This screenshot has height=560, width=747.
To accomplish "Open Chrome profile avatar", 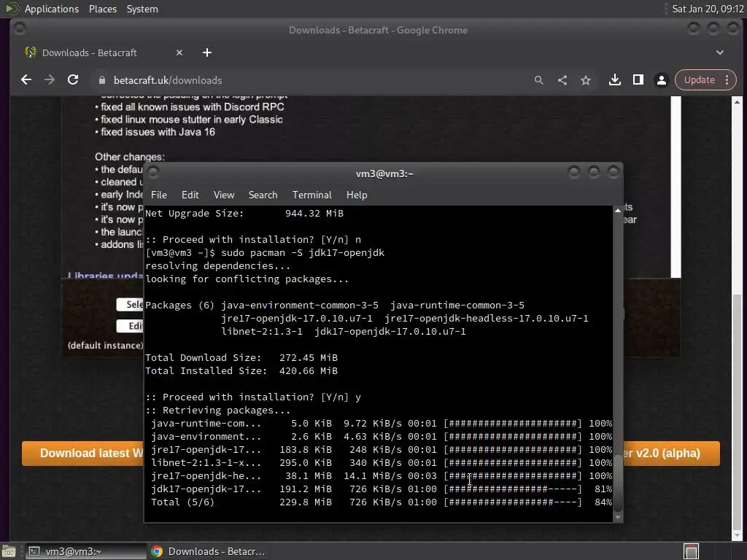I will (x=661, y=80).
